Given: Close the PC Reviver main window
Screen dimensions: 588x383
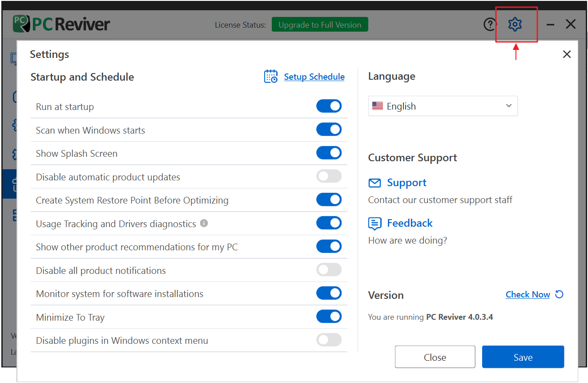Looking at the screenshot, I should click(571, 24).
